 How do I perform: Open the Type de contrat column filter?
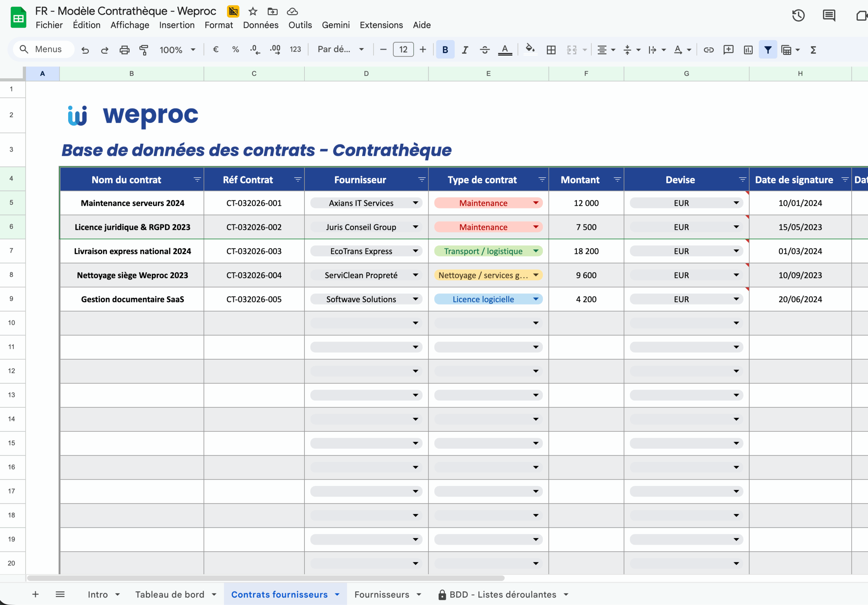click(542, 180)
